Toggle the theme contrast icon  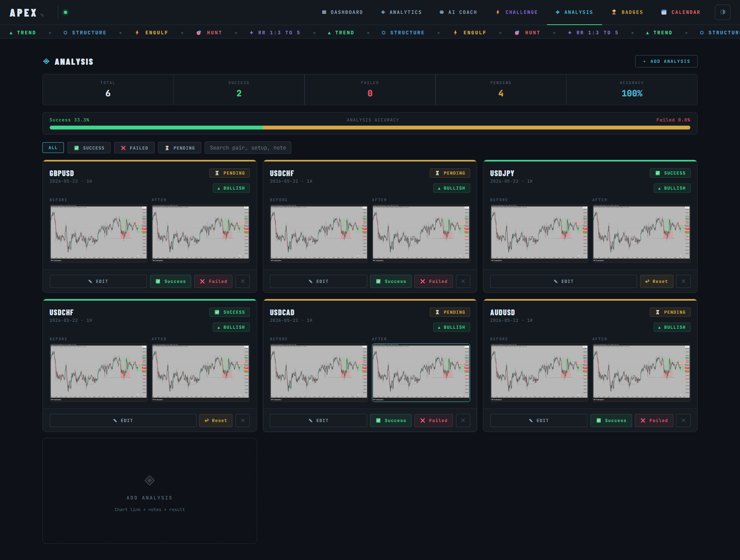pos(723,12)
